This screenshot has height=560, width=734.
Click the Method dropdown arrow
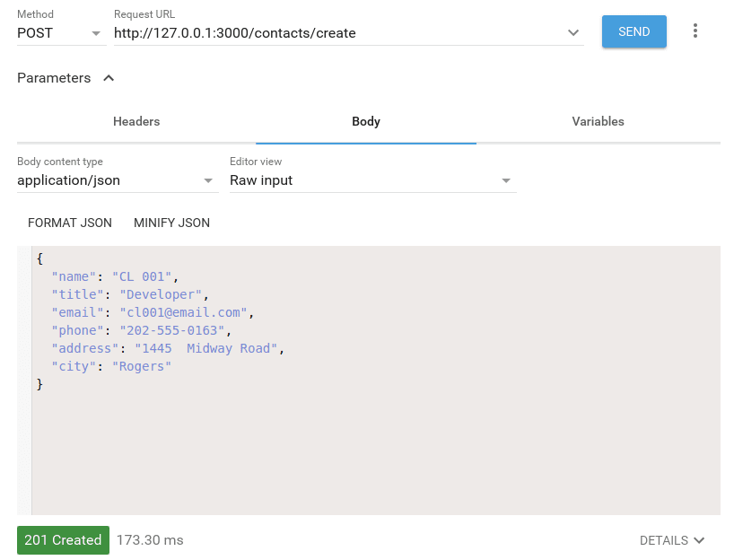[96, 33]
